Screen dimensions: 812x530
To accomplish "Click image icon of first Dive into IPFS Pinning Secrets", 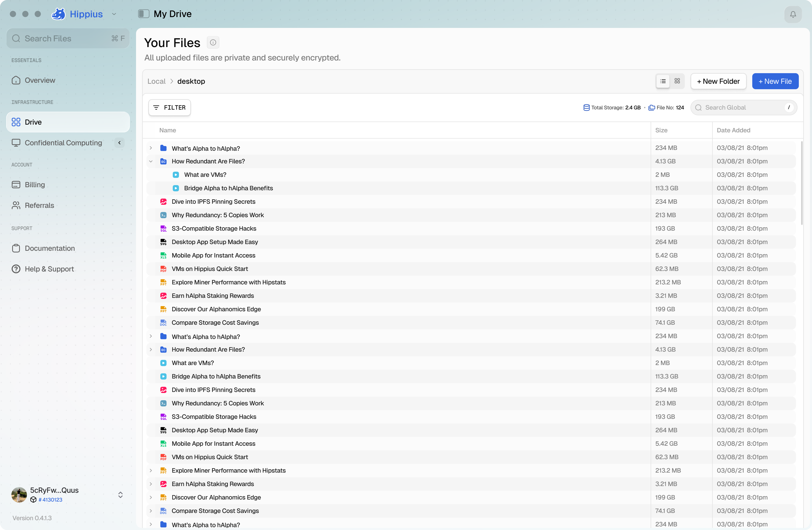I will 163,202.
